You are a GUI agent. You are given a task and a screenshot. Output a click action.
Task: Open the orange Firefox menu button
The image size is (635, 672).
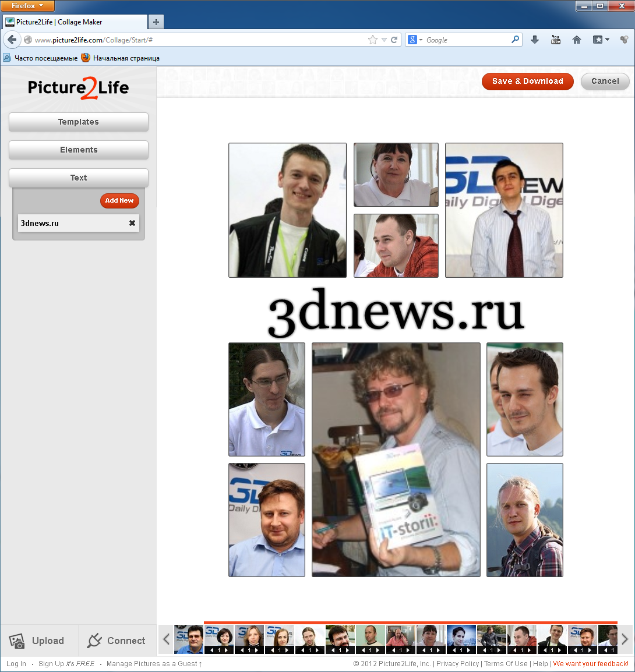point(27,6)
